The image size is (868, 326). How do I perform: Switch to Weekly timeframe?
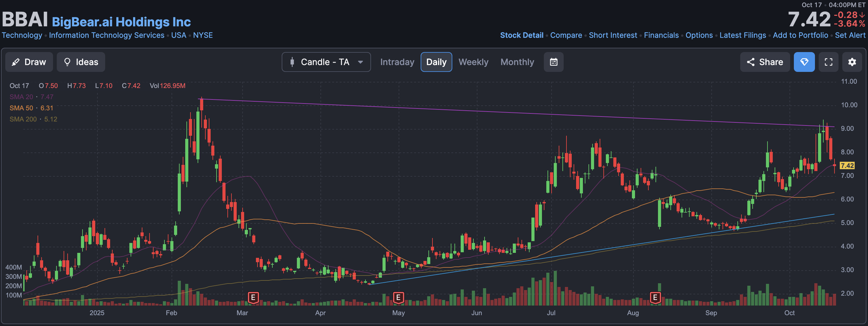click(x=473, y=62)
